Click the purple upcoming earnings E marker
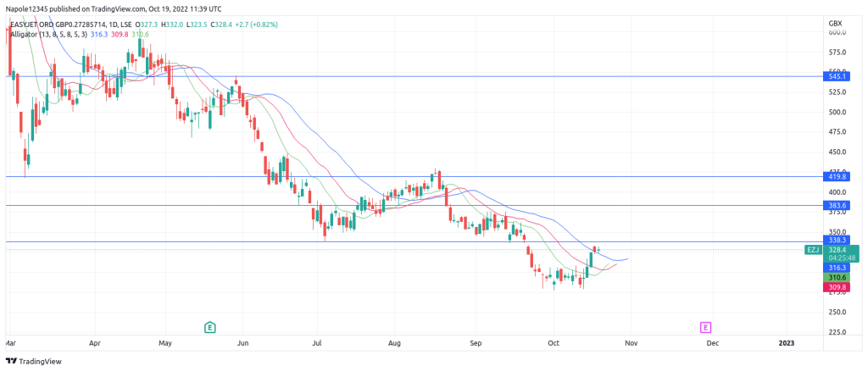Viewport: 868px width, 371px height. pos(705,327)
